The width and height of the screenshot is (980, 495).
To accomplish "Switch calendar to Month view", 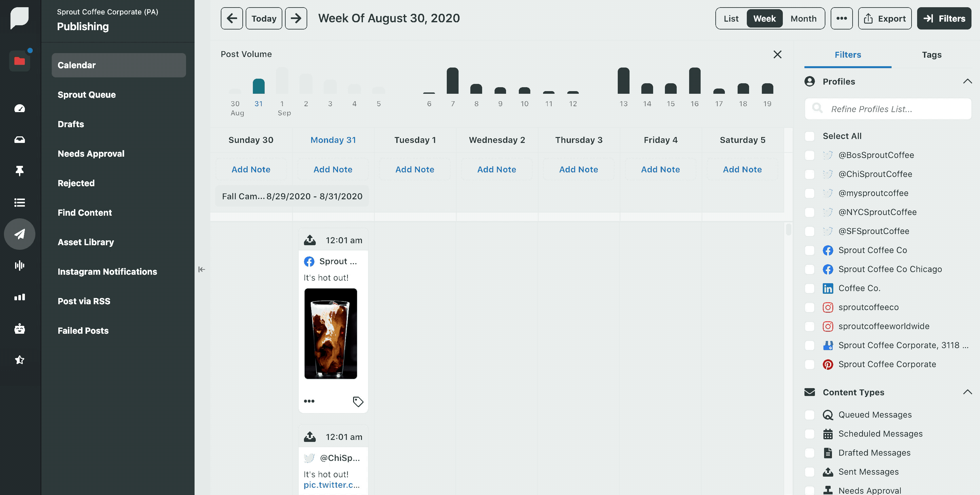I will (803, 18).
